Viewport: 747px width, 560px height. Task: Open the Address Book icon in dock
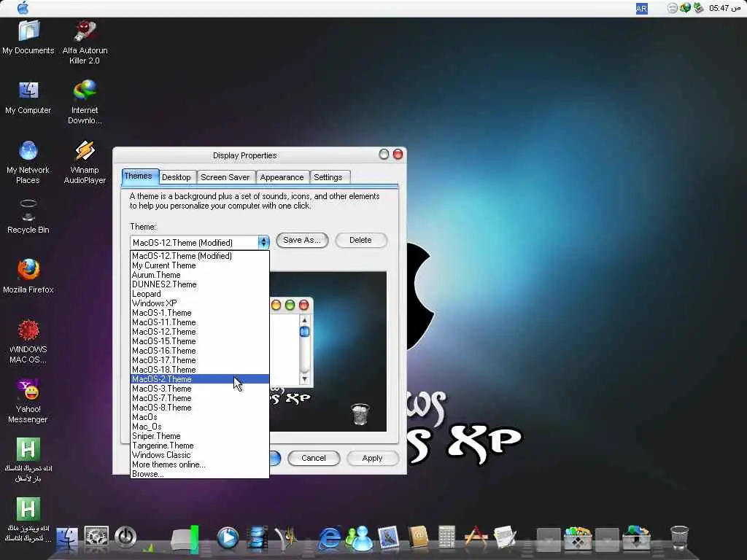pyautogui.click(x=418, y=537)
